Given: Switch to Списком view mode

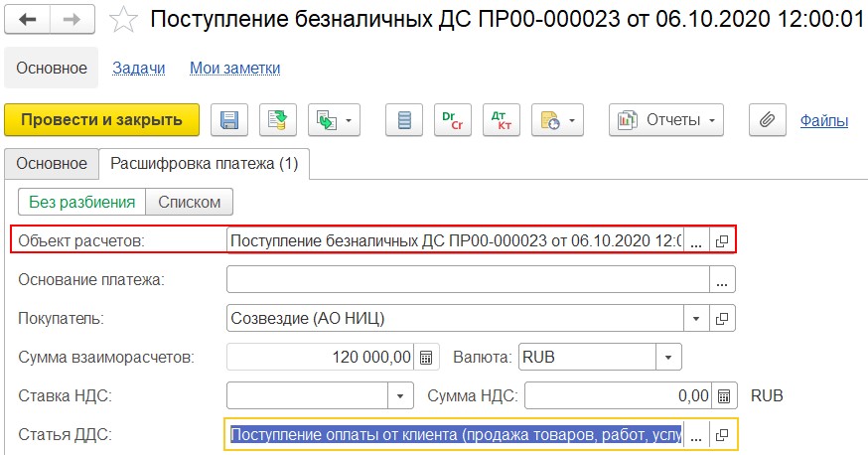Looking at the screenshot, I should 189,202.
